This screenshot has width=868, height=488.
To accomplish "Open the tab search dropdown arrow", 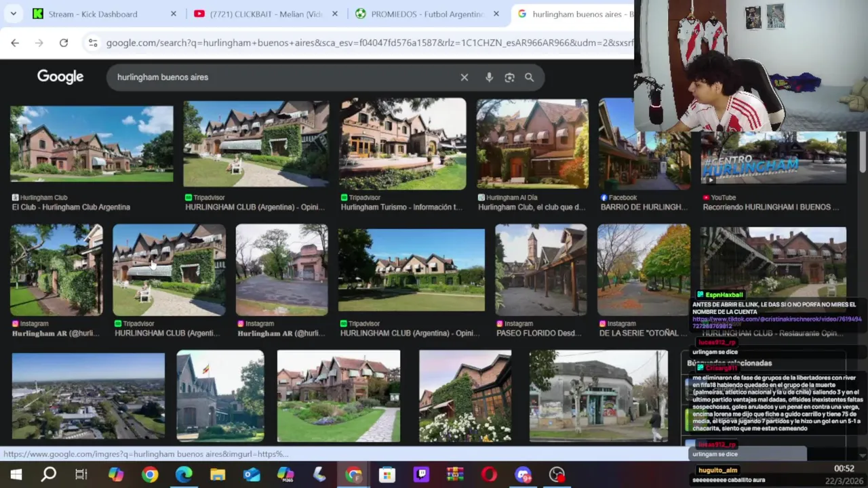I will click(13, 14).
